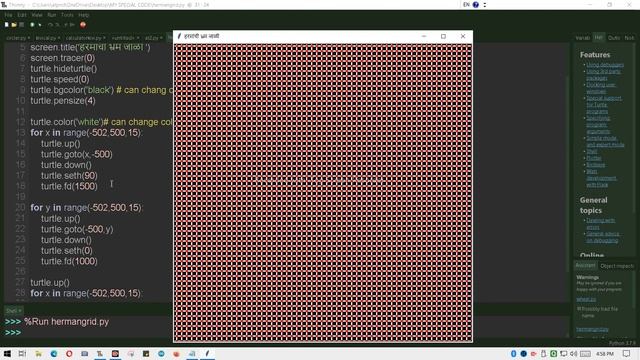
Task: Open the File menu
Action: [x=8, y=15]
